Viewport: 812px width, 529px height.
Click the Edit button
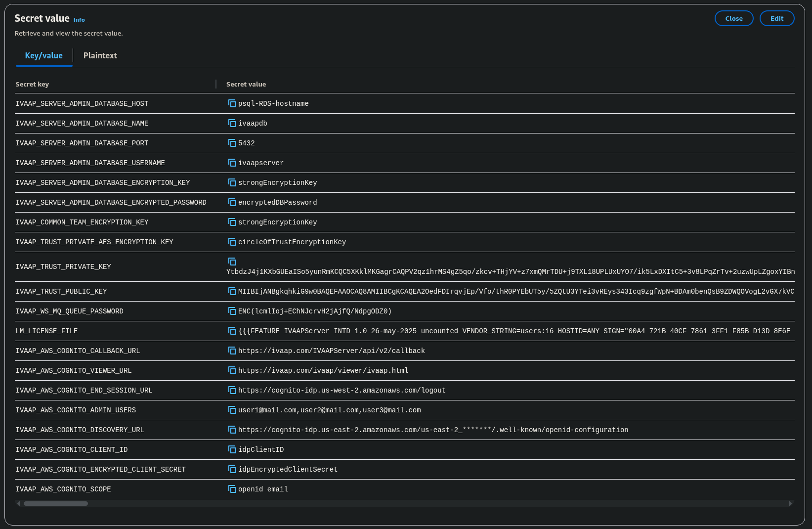[776, 18]
